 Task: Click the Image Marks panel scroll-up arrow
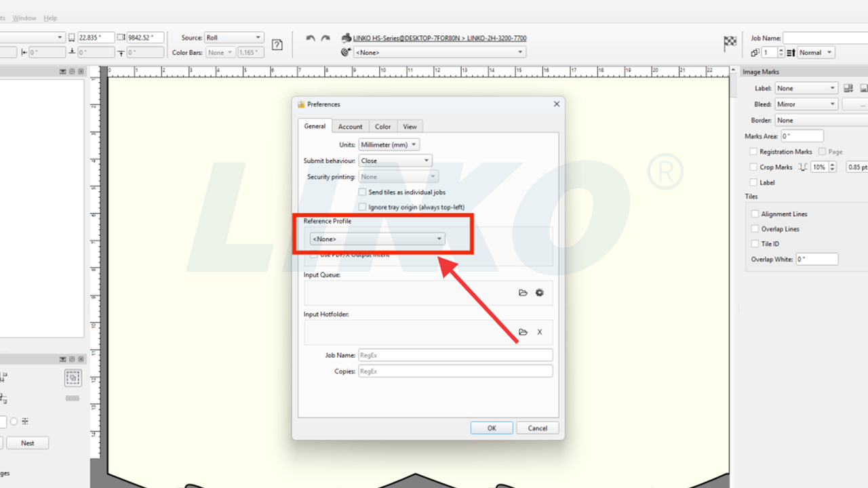click(x=733, y=70)
